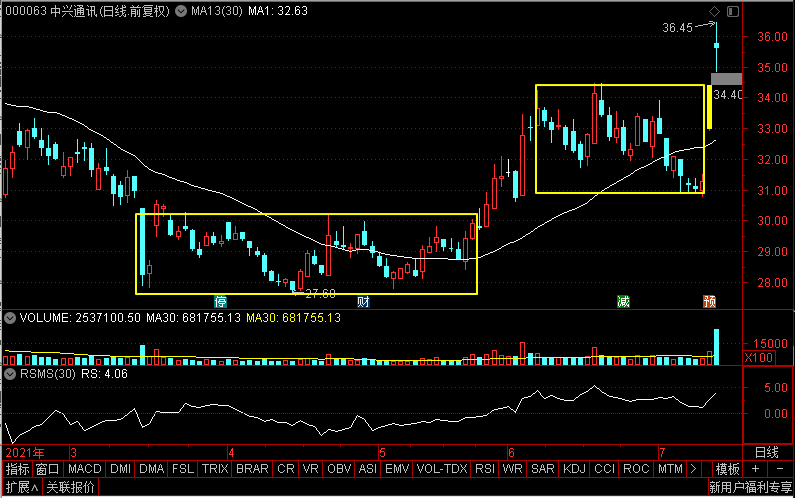Open the RSMS indicator dropdown circle

click(10, 374)
